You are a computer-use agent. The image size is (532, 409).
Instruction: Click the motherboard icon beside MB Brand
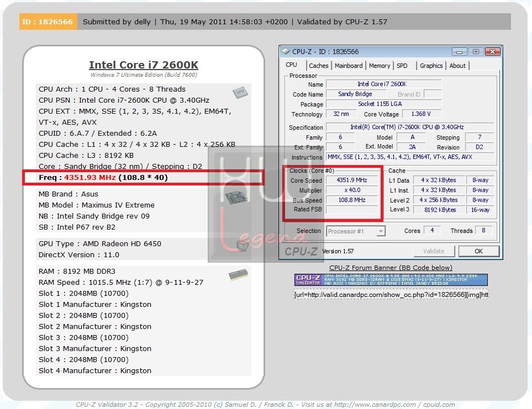238,198
